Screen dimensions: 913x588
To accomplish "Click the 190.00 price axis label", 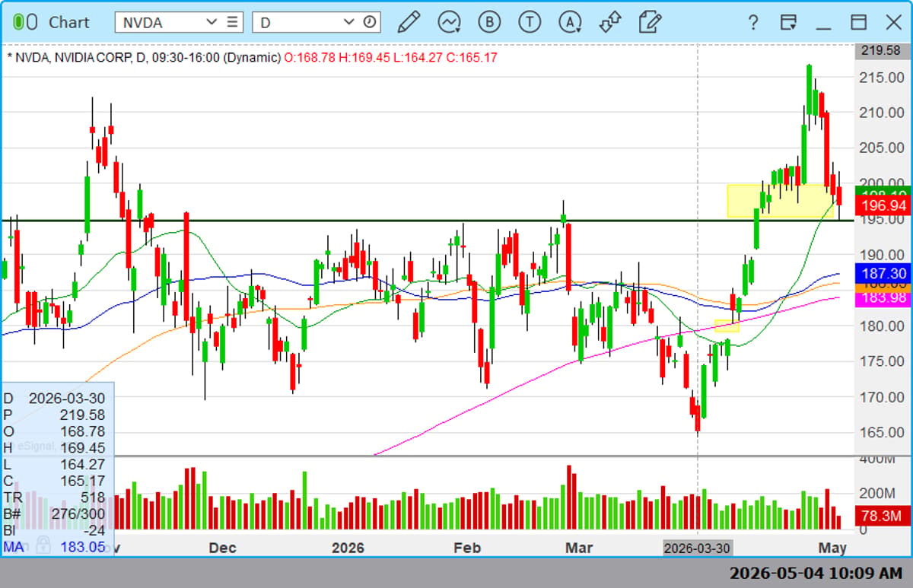I will click(883, 255).
